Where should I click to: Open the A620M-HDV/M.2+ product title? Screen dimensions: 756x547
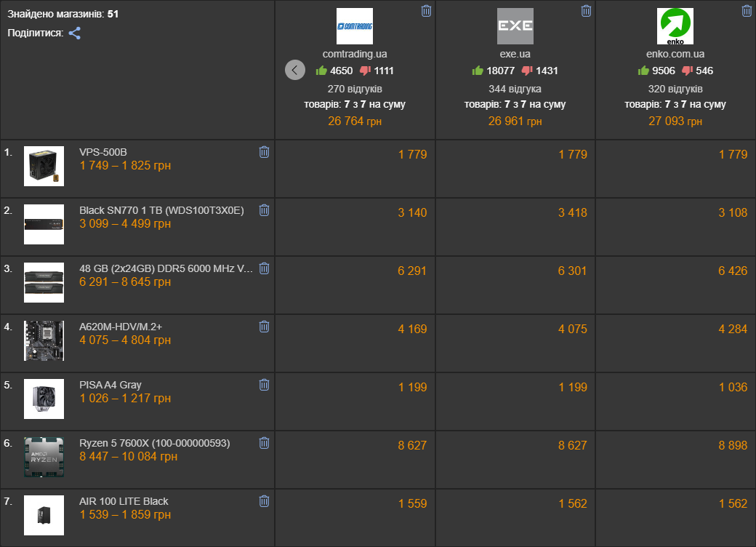121,327
